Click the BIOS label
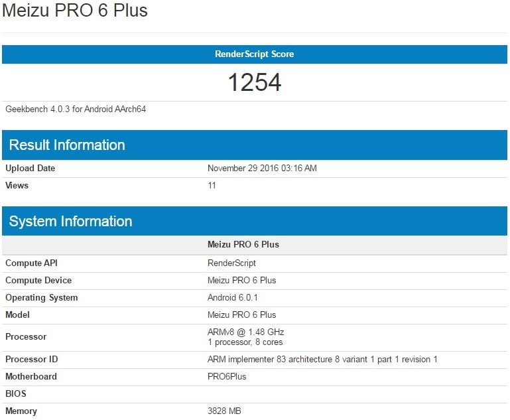Image resolution: width=510 pixels, height=420 pixels. pyautogui.click(x=16, y=393)
